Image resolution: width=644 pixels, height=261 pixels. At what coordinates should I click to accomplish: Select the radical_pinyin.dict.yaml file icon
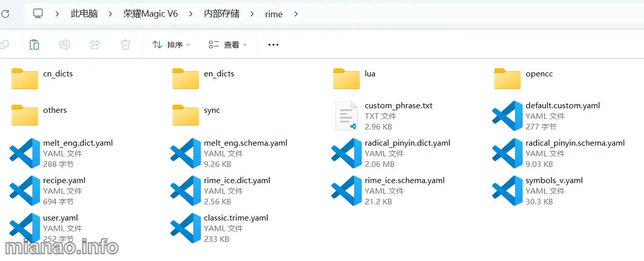click(x=347, y=153)
